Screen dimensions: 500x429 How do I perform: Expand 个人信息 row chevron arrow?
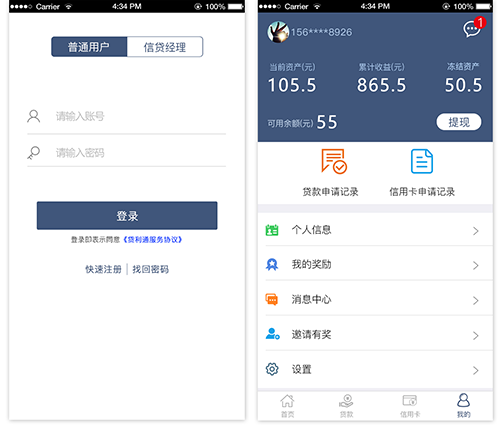coord(476,231)
